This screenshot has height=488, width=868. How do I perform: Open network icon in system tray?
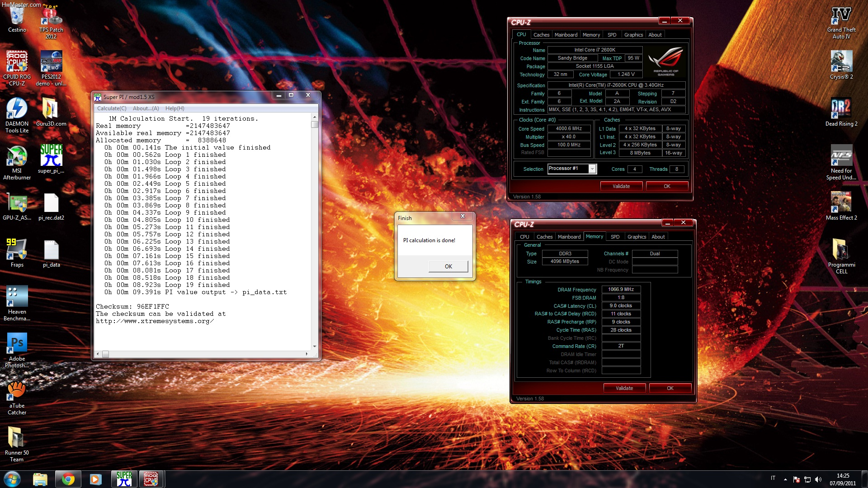click(807, 479)
